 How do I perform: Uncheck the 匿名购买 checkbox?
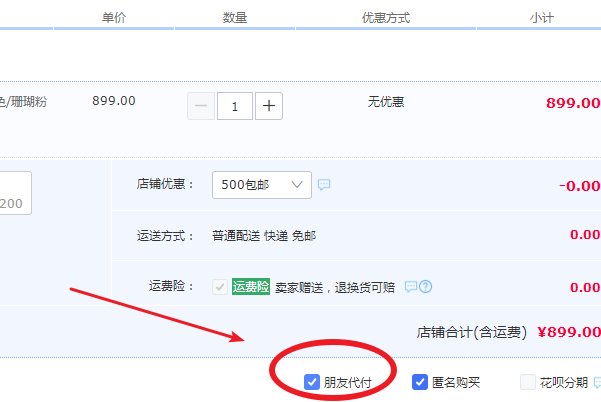point(420,382)
